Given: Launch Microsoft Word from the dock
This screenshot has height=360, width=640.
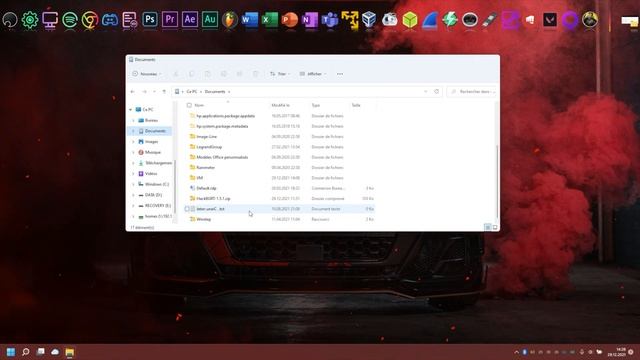Looking at the screenshot, I should click(x=250, y=20).
